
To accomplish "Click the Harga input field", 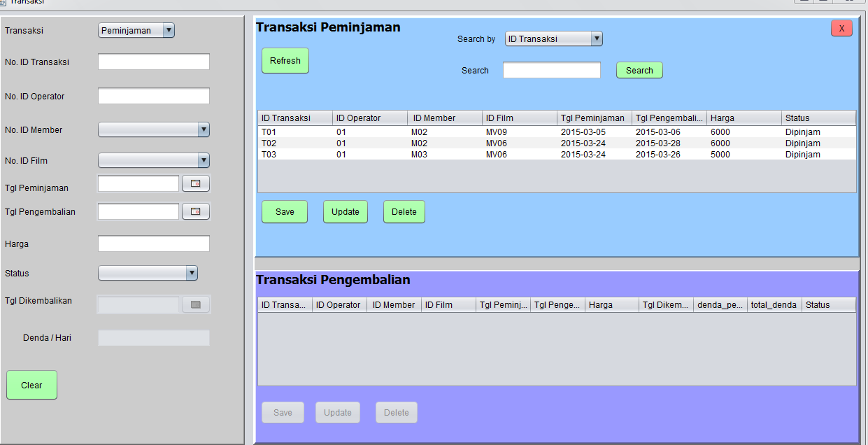I will coord(153,243).
